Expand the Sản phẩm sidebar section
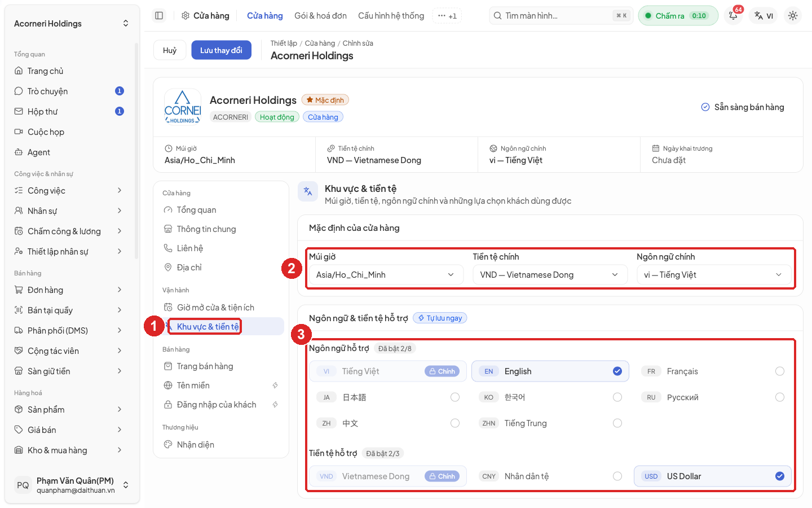 click(x=69, y=410)
